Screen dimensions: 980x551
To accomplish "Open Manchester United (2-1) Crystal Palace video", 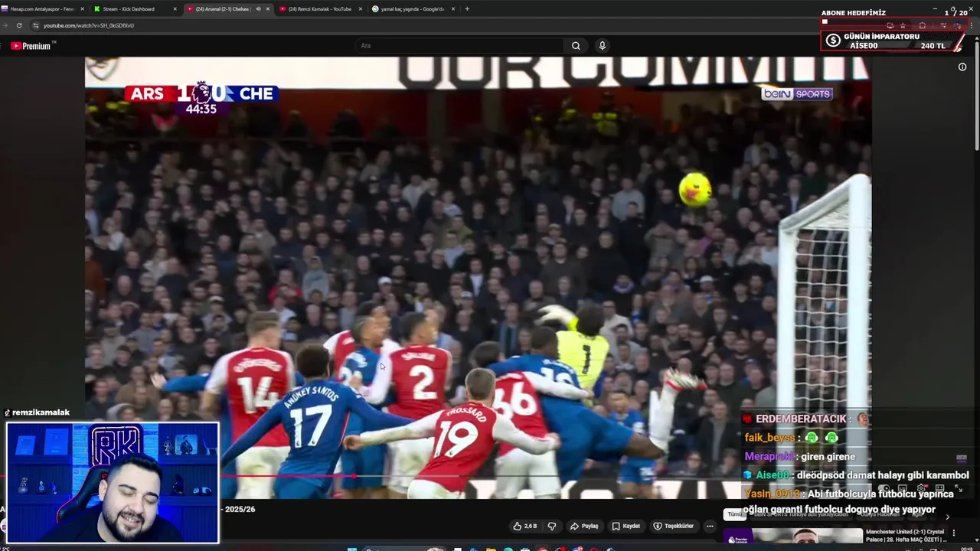I will click(x=904, y=535).
